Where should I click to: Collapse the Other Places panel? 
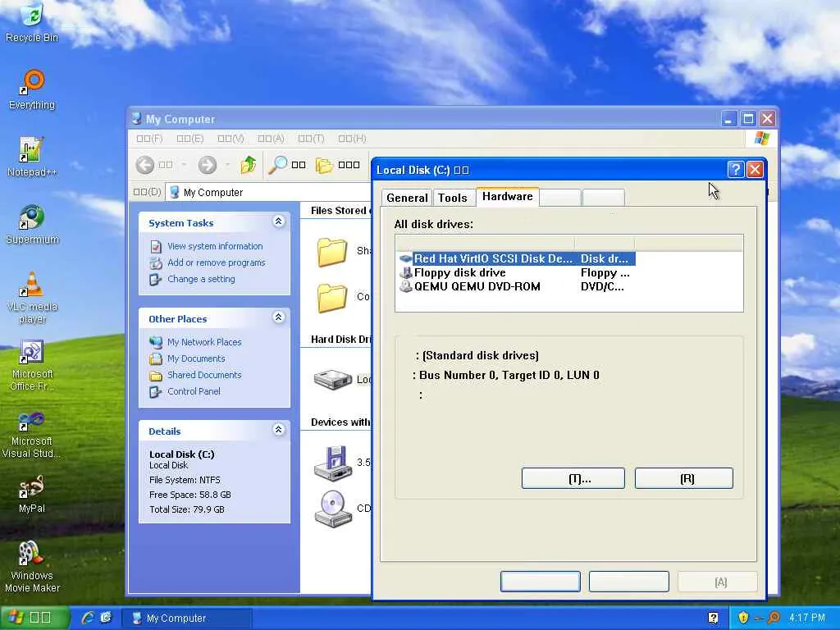(279, 317)
